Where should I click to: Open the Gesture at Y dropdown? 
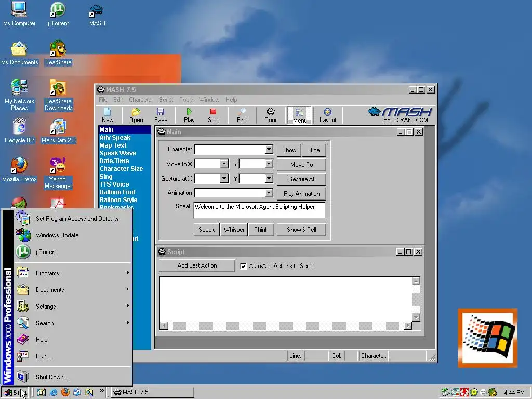(x=269, y=179)
